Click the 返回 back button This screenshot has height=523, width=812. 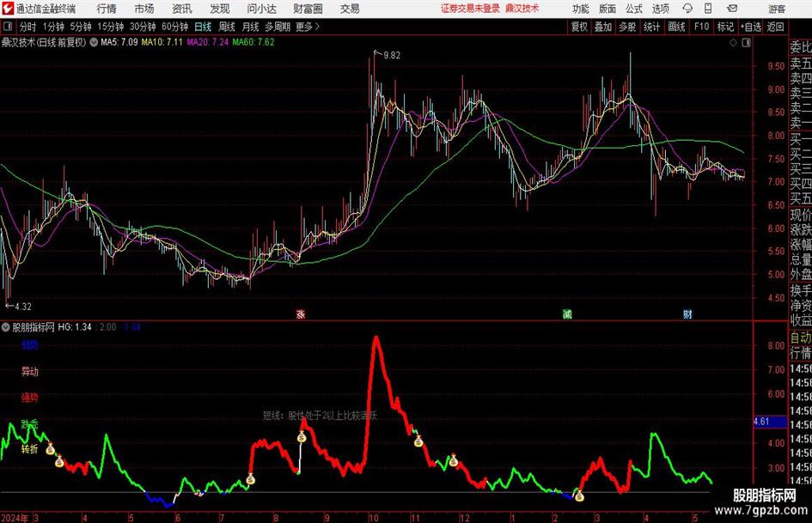tap(775, 27)
